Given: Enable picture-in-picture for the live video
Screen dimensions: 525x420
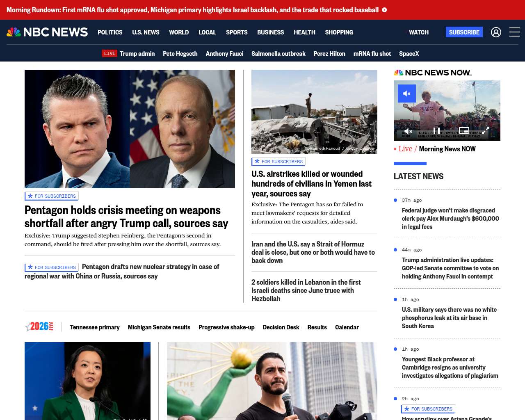Looking at the screenshot, I should [464, 130].
